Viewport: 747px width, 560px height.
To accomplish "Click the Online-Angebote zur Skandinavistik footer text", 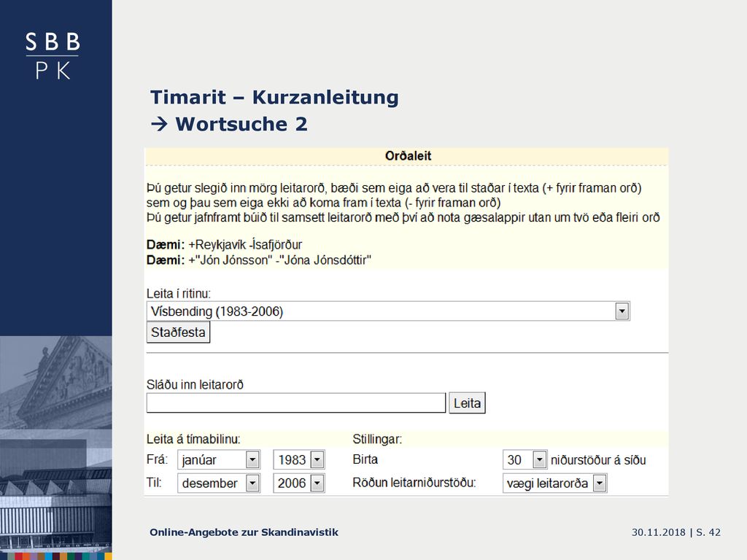I will 244,532.
